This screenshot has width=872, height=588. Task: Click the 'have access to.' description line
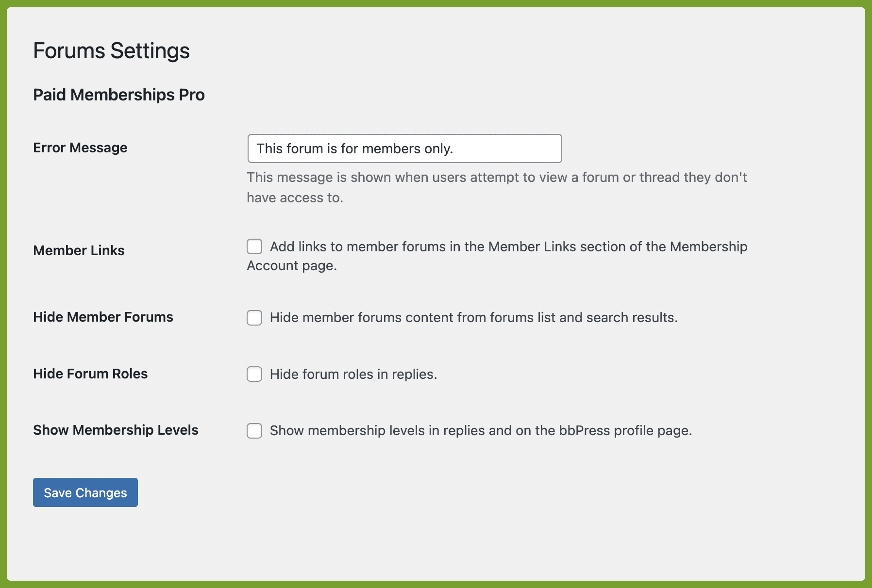(x=295, y=197)
